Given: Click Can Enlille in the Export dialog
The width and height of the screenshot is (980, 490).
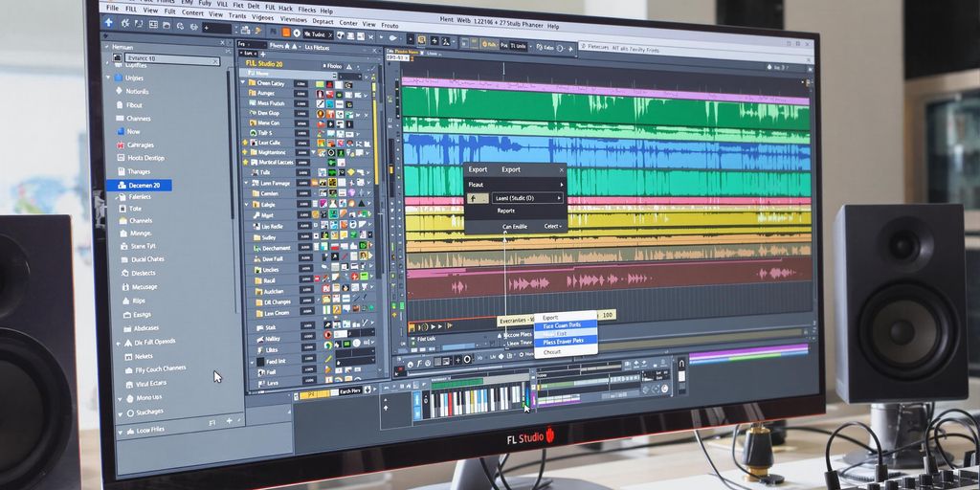Looking at the screenshot, I should [514, 226].
